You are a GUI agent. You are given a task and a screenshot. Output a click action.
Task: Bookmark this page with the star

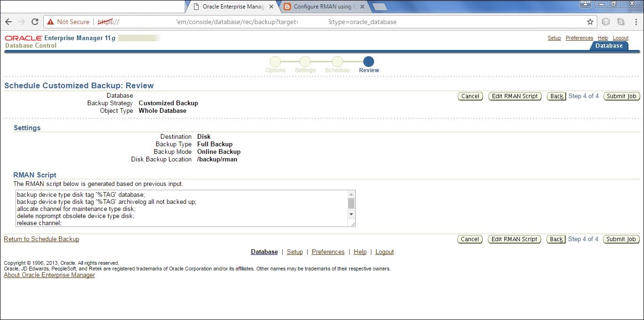click(x=590, y=22)
